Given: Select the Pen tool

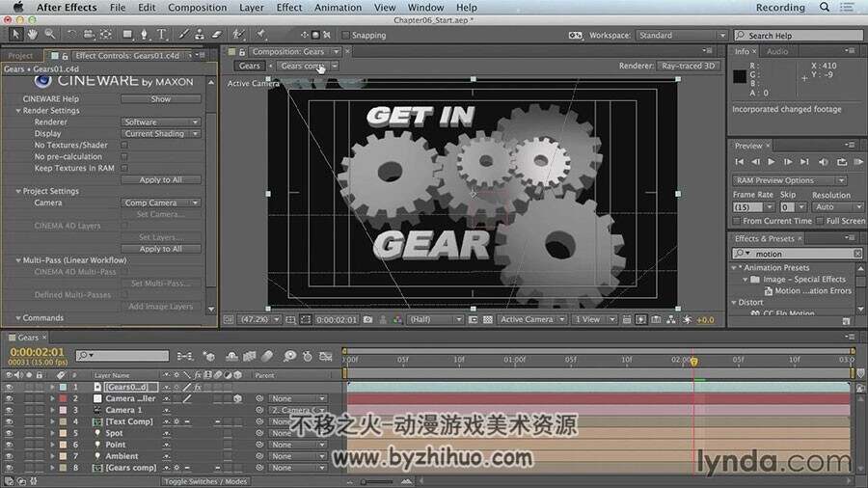Looking at the screenshot, I should (144, 35).
